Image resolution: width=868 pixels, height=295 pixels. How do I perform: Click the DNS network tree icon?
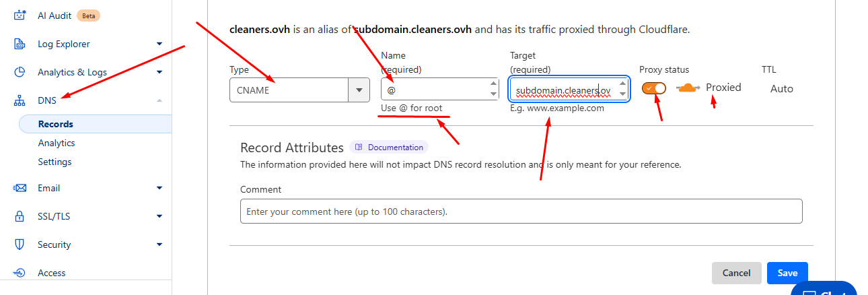20,100
